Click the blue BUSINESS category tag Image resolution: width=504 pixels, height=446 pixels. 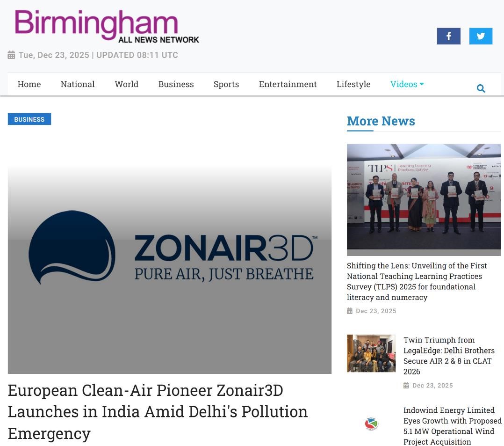(29, 119)
